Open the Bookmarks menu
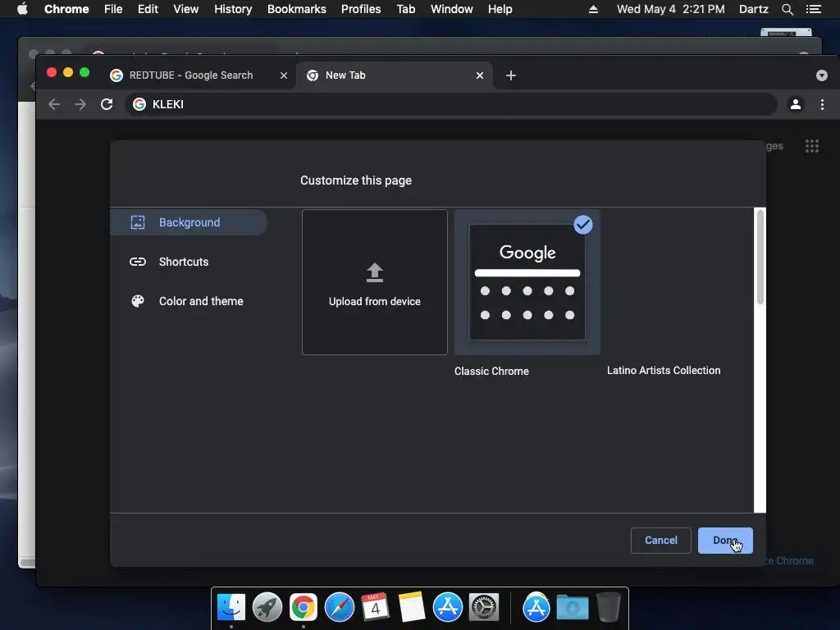 click(296, 9)
